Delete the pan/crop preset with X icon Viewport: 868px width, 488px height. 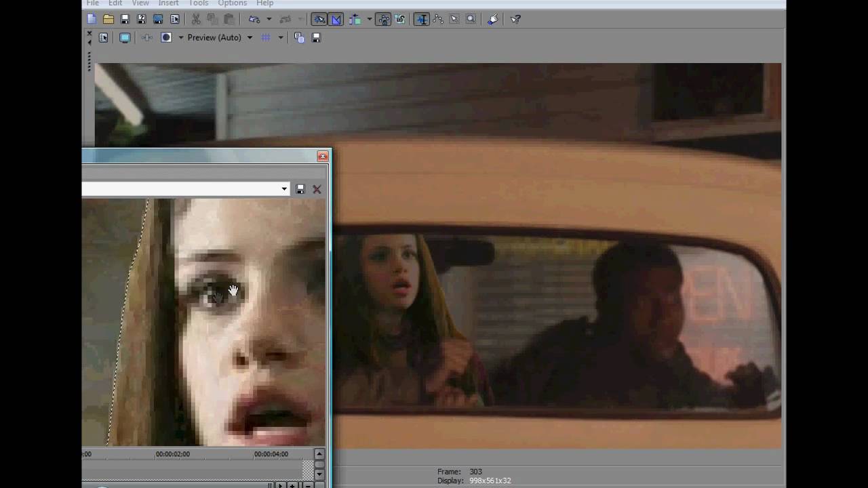(317, 189)
